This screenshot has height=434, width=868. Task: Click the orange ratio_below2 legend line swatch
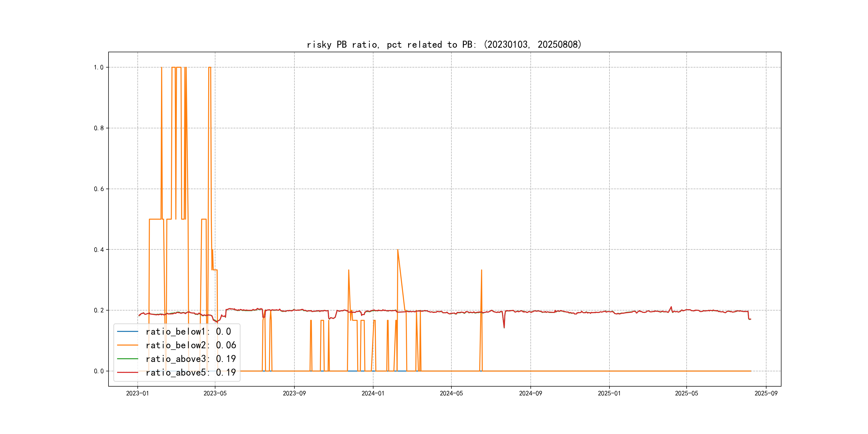tap(127, 345)
